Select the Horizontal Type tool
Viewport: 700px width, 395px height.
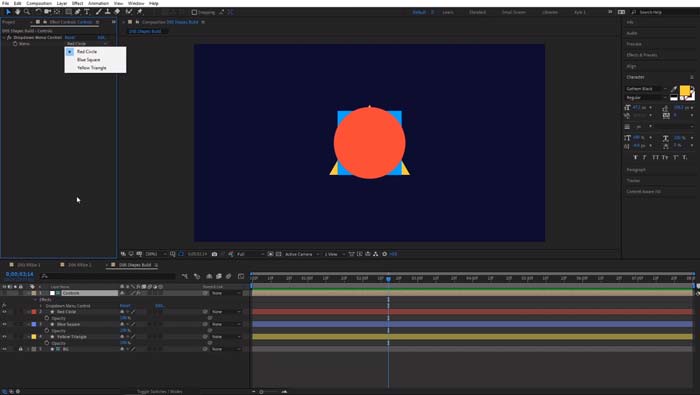pyautogui.click(x=87, y=12)
